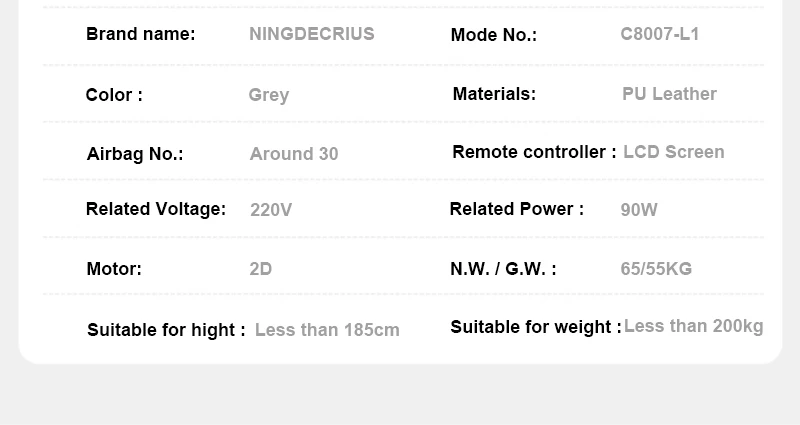The height and width of the screenshot is (425, 800).
Task: Click the "Materials:" label
Action: point(494,94)
